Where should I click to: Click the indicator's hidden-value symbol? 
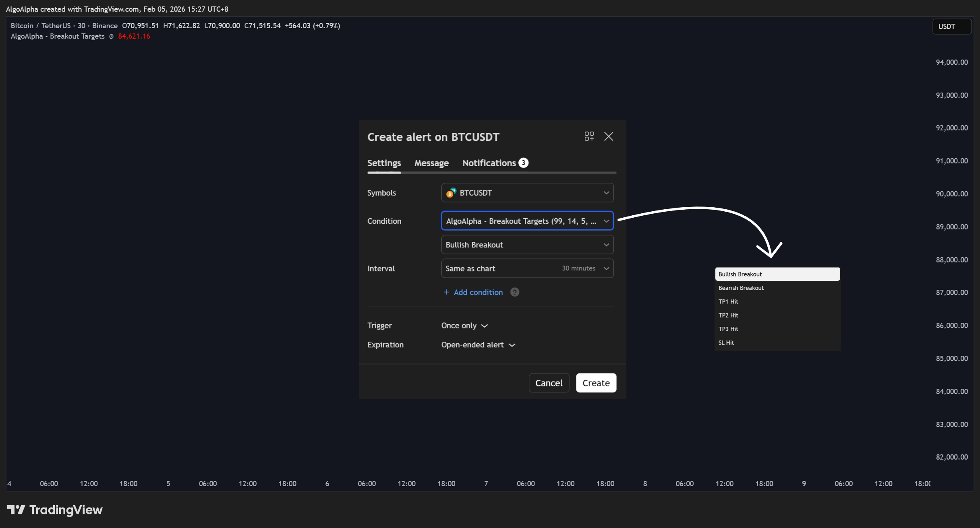(x=111, y=36)
